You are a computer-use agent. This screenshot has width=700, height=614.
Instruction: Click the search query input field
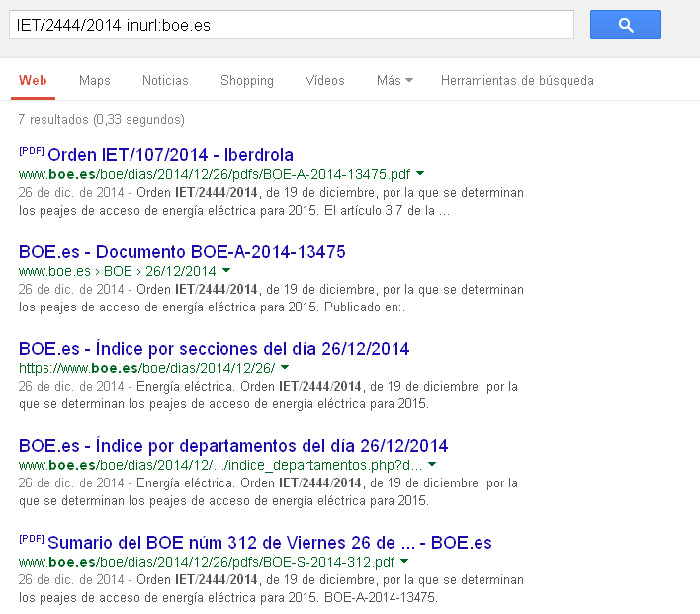(x=292, y=24)
